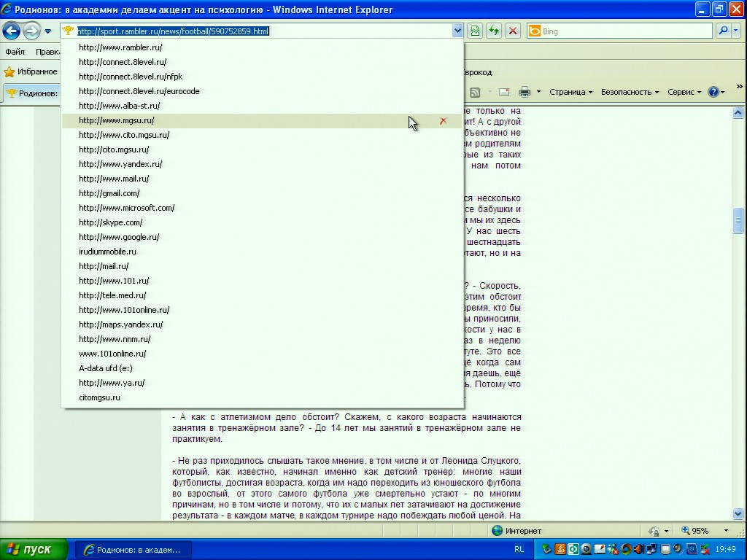
Task: Click the RL language indicator in the taskbar
Action: (519, 550)
